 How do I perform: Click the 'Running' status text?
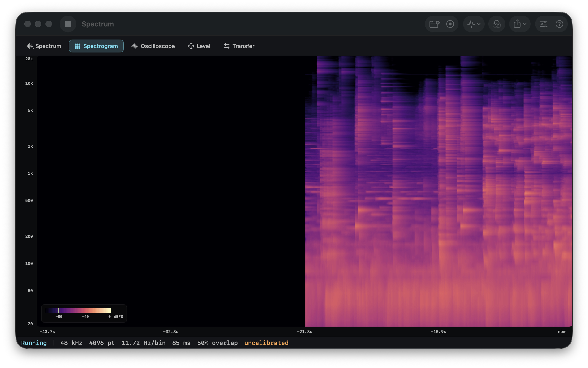pyautogui.click(x=34, y=343)
